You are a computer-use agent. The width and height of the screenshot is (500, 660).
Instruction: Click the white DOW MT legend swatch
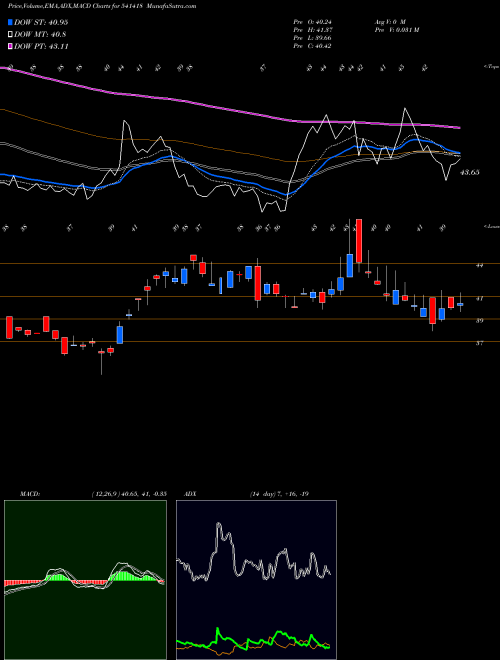11,34
